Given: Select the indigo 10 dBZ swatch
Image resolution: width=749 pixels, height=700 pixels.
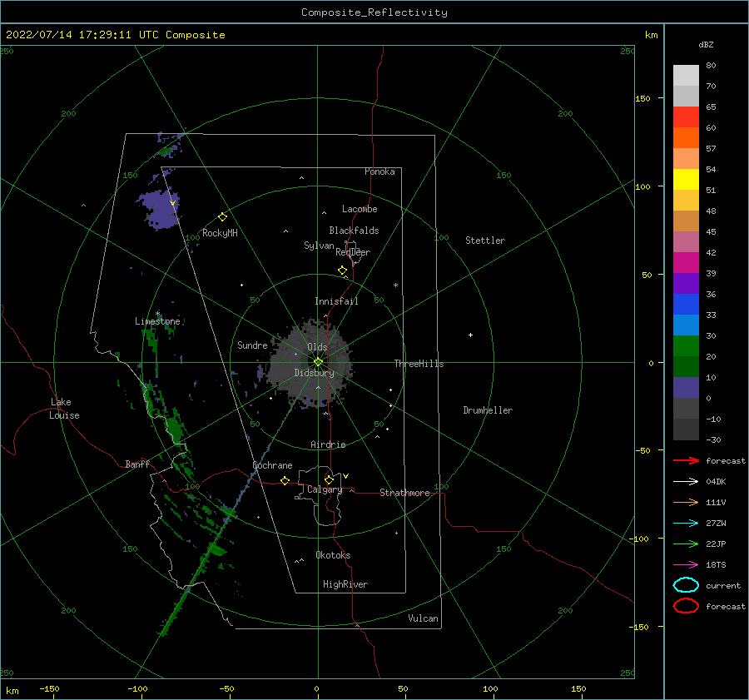Looking at the screenshot, I should [x=686, y=387].
